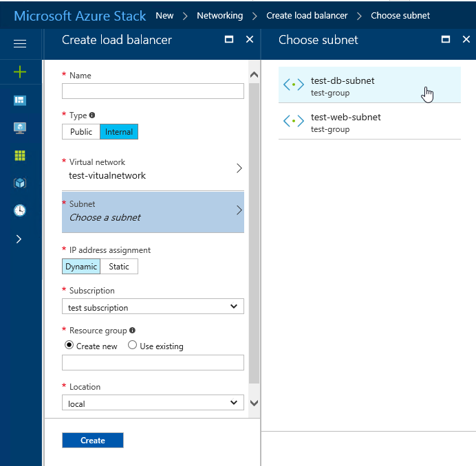
Task: Select Internal load balancer type
Action: coord(119,132)
